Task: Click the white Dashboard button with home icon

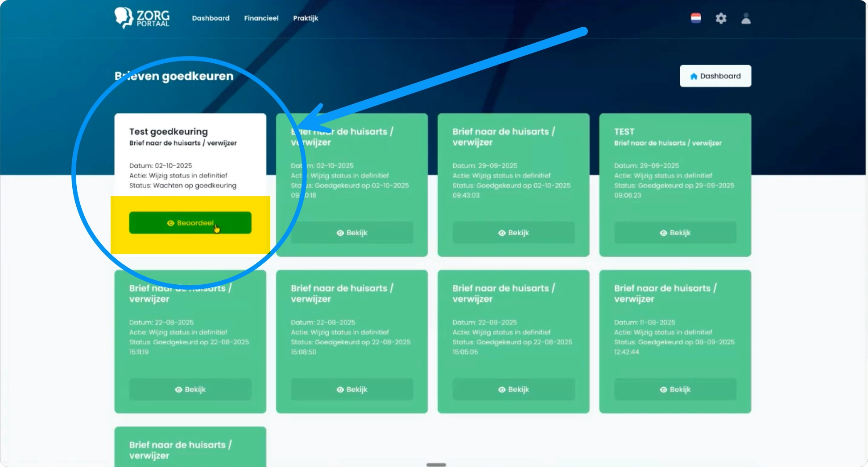Action: [x=715, y=76]
